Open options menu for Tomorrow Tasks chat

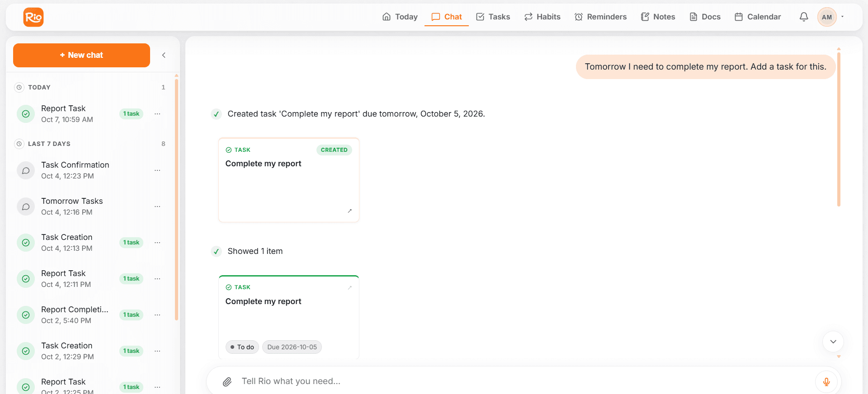click(x=157, y=206)
